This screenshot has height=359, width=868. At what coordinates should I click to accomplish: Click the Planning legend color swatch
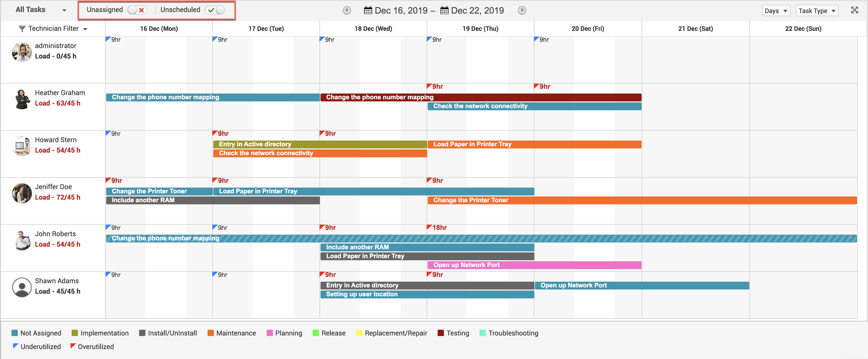coord(270,333)
